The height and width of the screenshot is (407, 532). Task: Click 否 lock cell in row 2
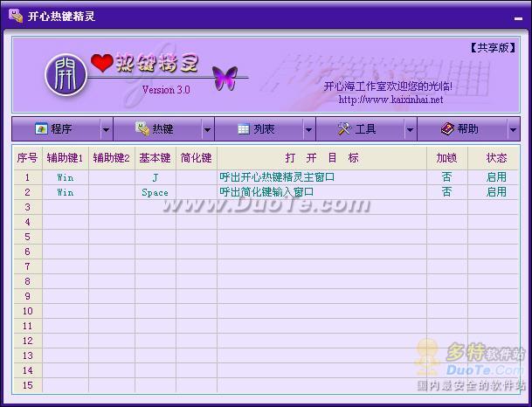[447, 192]
